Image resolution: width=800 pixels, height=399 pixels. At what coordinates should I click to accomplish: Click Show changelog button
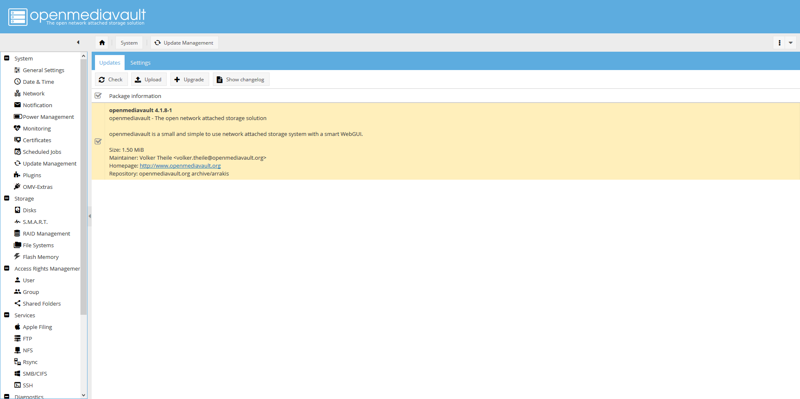tap(241, 80)
